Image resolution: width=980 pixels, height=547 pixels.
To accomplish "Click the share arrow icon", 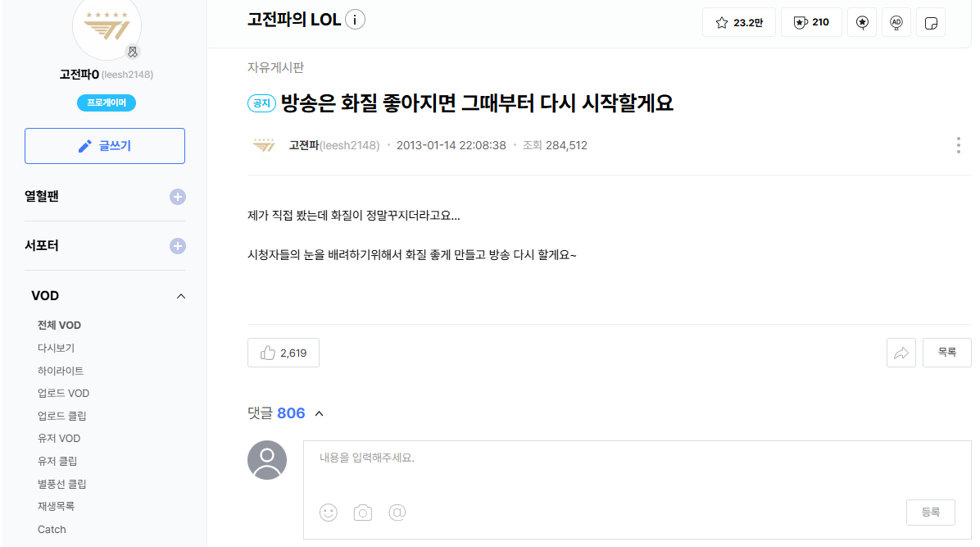I will (901, 353).
